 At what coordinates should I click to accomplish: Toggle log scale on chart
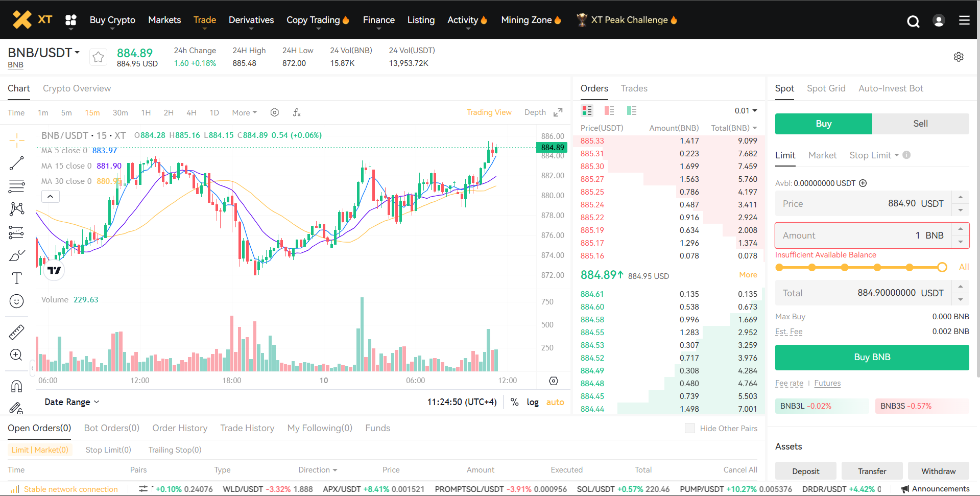click(x=533, y=402)
